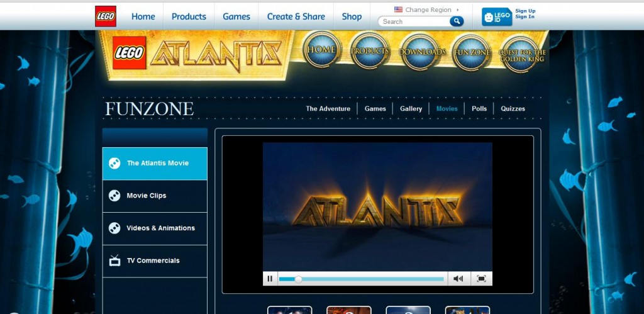This screenshot has width=644, height=314.
Task: Open the Games menu in top navigation
Action: pyautogui.click(x=236, y=16)
